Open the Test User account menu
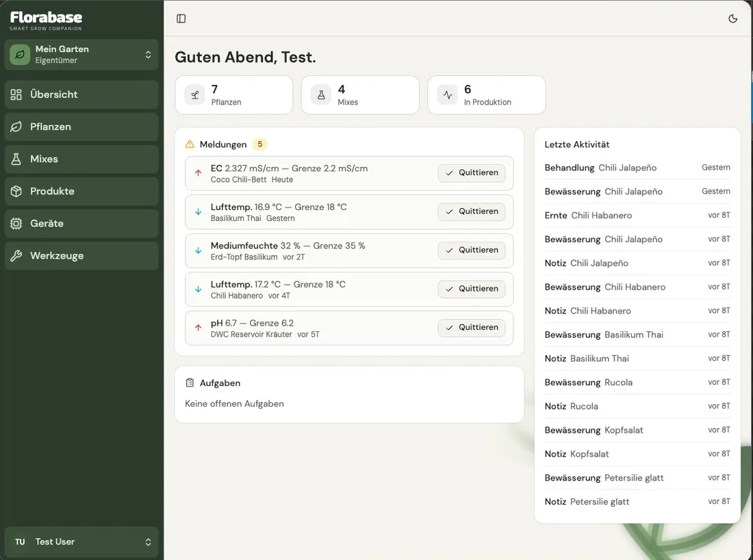The image size is (753, 560). 81,542
